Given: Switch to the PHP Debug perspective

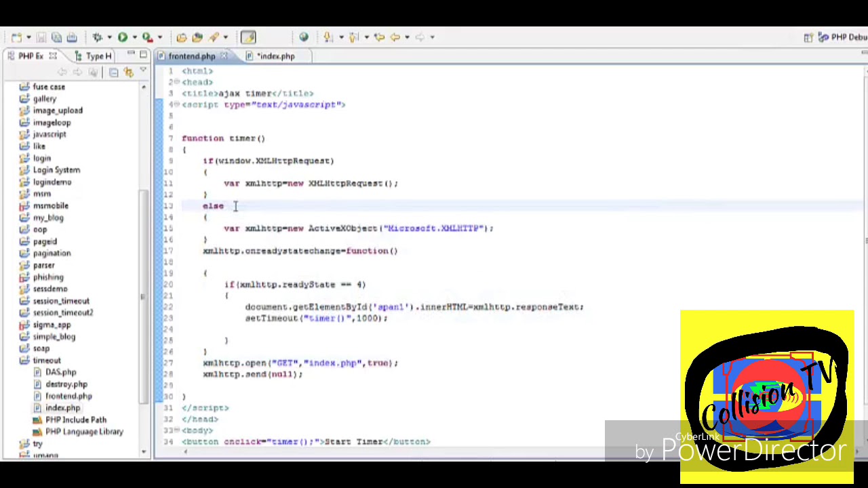Looking at the screenshot, I should (x=844, y=37).
